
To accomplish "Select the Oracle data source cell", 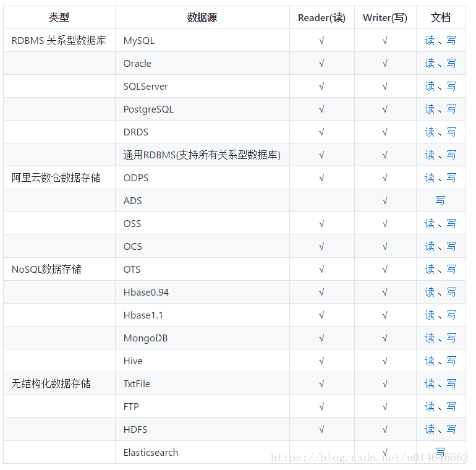I will coord(202,63).
